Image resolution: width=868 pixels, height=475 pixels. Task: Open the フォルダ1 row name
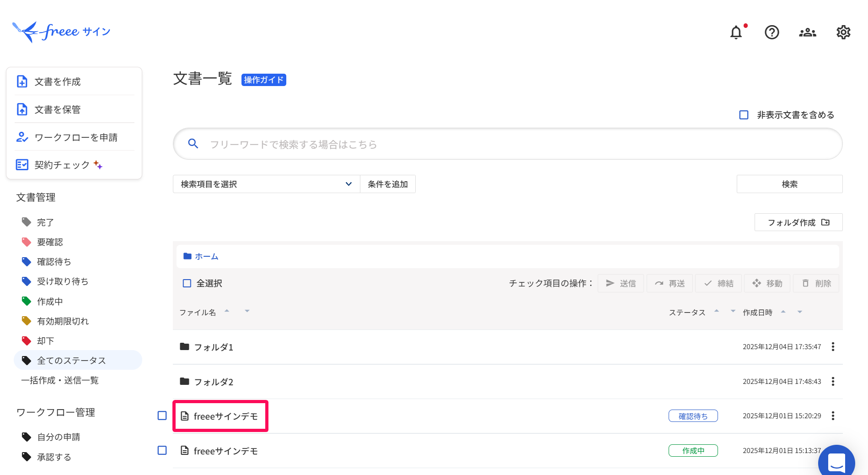point(214,347)
